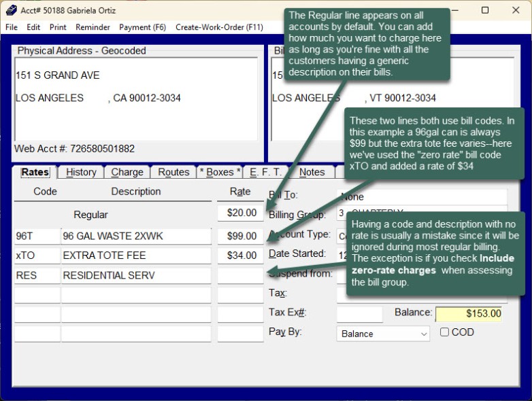Open the Edit menu
Viewport: 532px width, 401px height.
33,27
